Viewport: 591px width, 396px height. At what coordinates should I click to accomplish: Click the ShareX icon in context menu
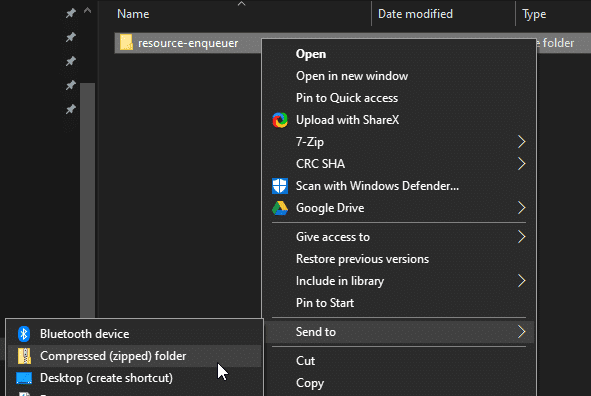(x=280, y=120)
